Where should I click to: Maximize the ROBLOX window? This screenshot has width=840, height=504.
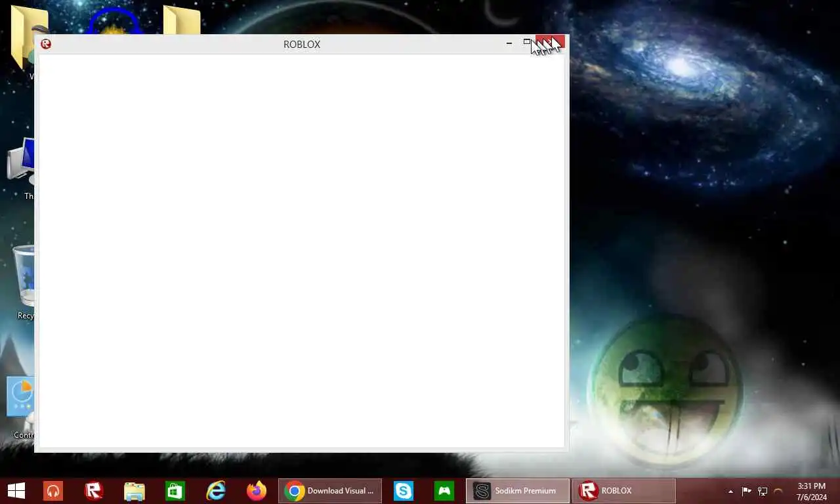click(x=526, y=42)
